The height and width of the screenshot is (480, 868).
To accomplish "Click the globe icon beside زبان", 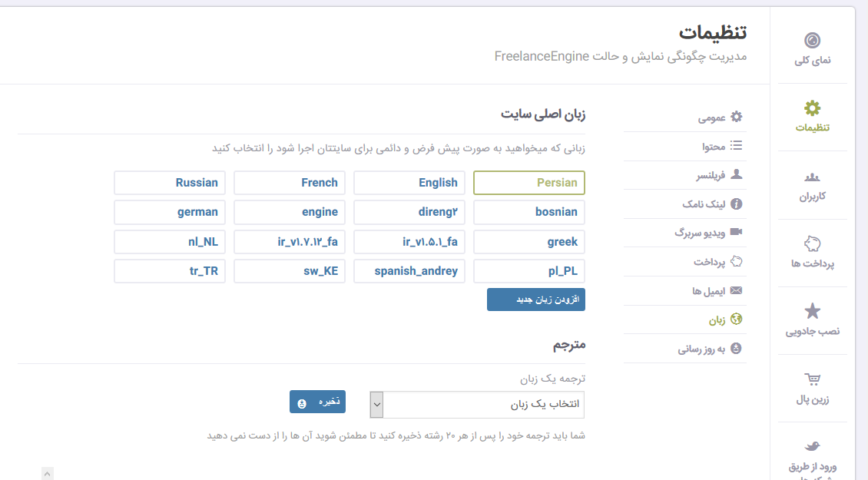I will coord(736,319).
